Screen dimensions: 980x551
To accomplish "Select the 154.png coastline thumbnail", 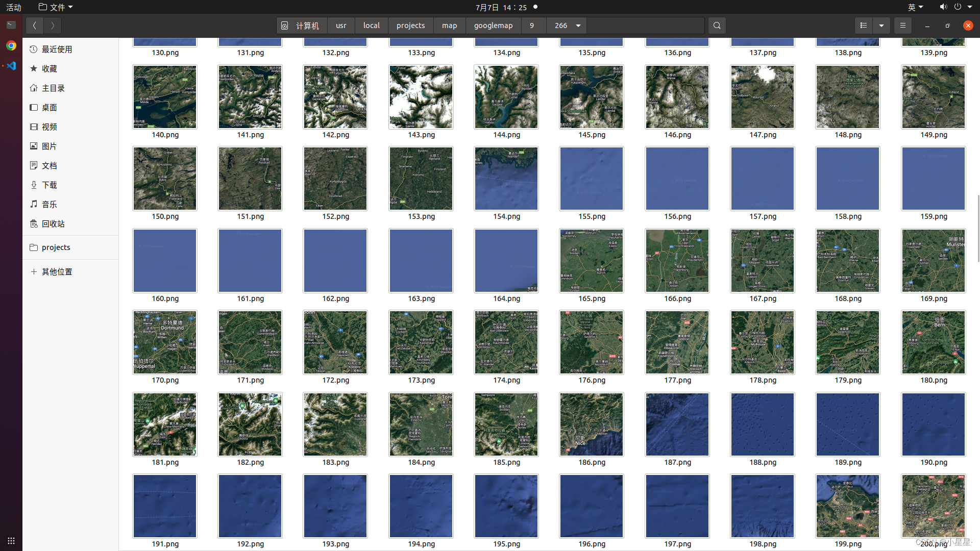I will tap(506, 179).
